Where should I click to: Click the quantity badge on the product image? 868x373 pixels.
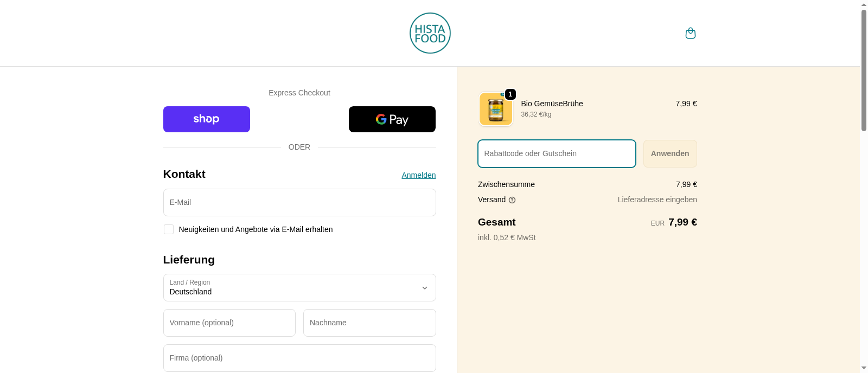tap(510, 94)
